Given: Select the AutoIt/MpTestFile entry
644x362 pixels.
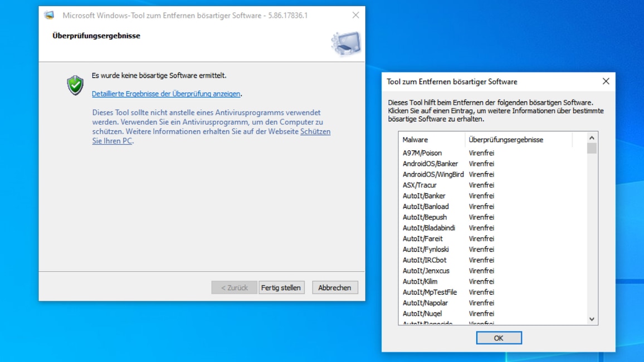Looking at the screenshot, I should click(430, 292).
